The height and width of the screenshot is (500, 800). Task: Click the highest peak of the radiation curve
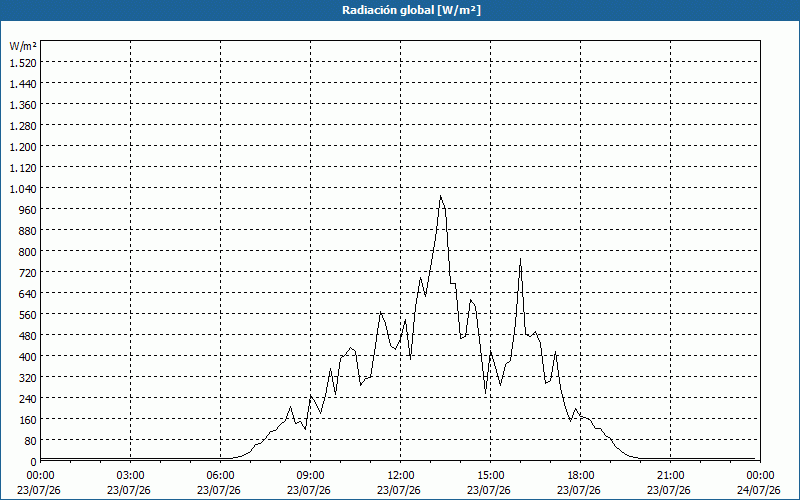click(x=440, y=196)
